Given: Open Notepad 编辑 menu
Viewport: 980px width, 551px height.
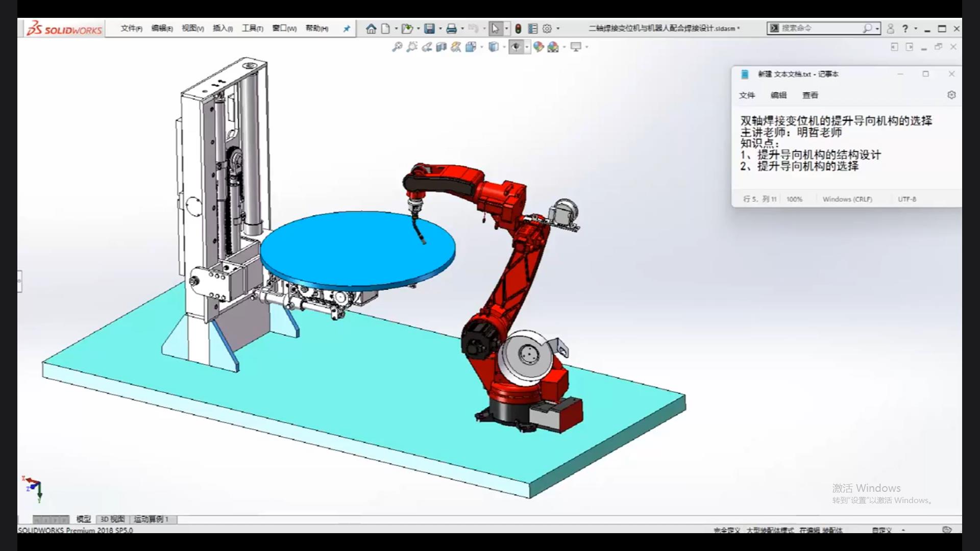Looking at the screenshot, I should pyautogui.click(x=778, y=95).
